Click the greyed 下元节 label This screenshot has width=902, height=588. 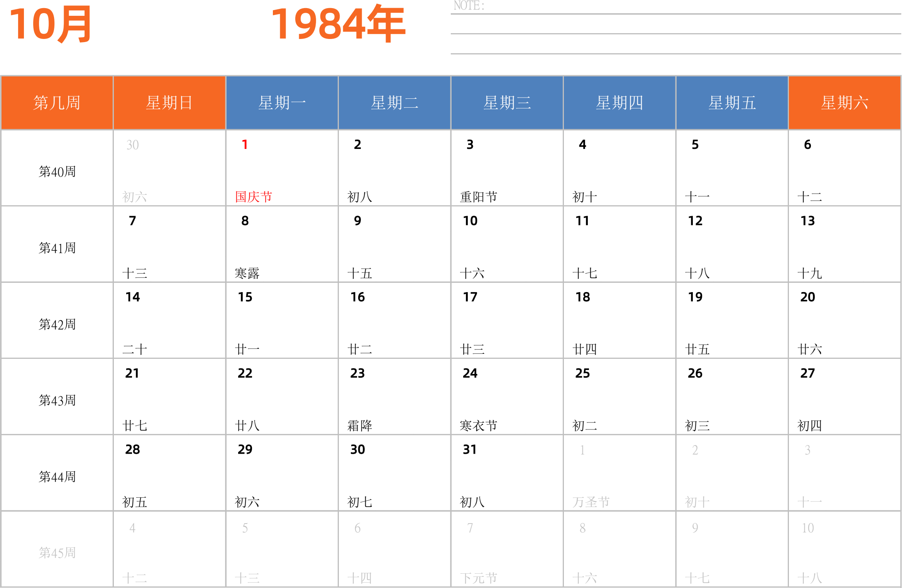click(x=479, y=578)
